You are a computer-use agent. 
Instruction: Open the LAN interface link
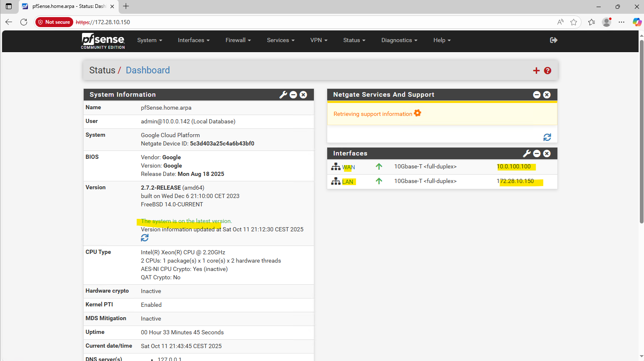pyautogui.click(x=348, y=182)
